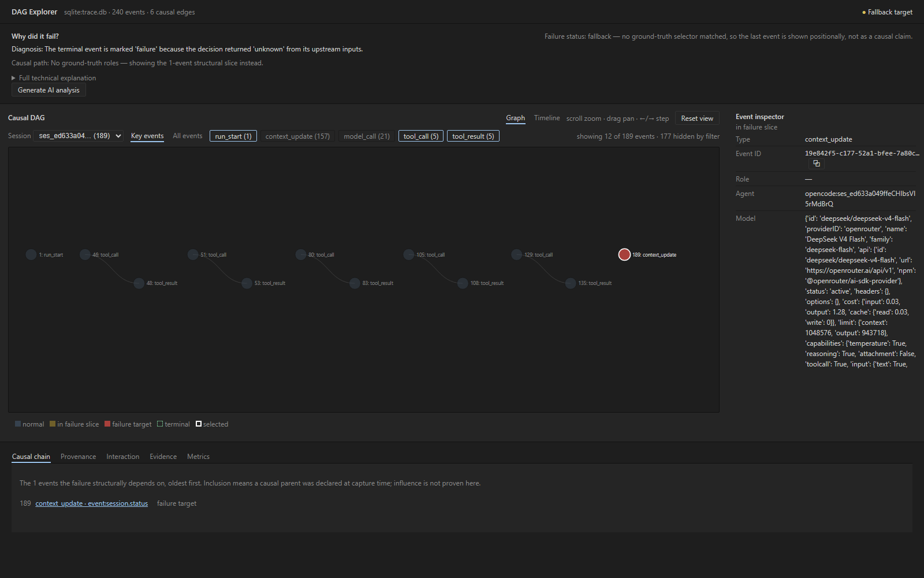Viewport: 924px width, 578px height.
Task: Expand Full technical explanation
Action: tap(54, 78)
